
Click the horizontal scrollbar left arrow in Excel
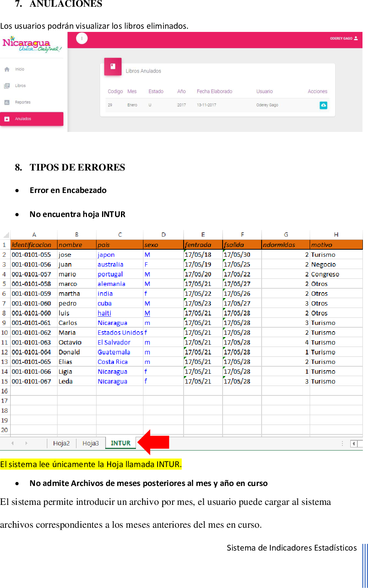click(x=354, y=444)
